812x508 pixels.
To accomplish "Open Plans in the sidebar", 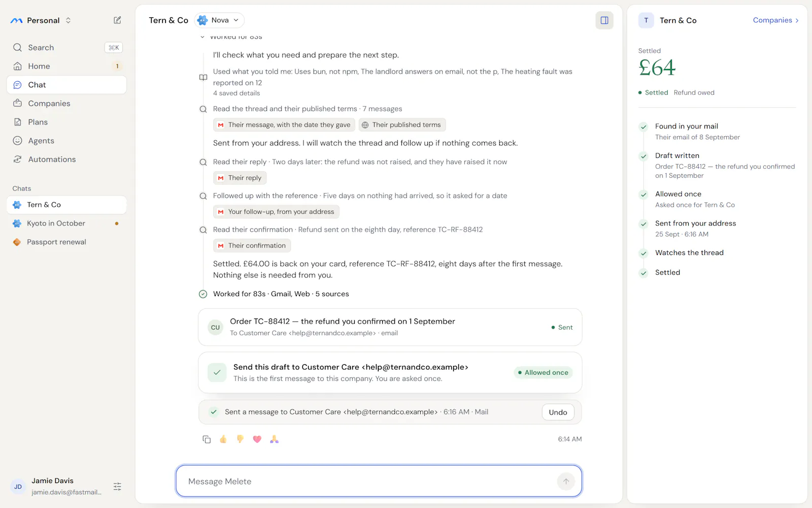I will tap(66, 122).
